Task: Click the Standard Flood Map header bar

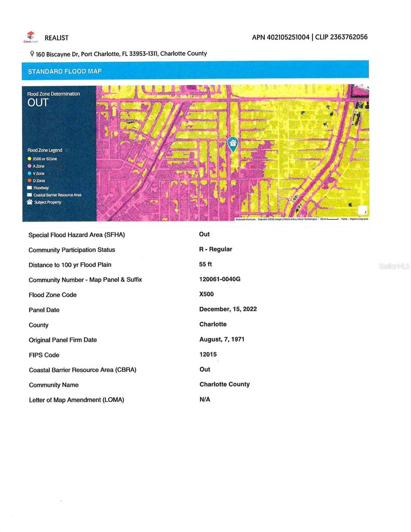Action: [x=195, y=71]
